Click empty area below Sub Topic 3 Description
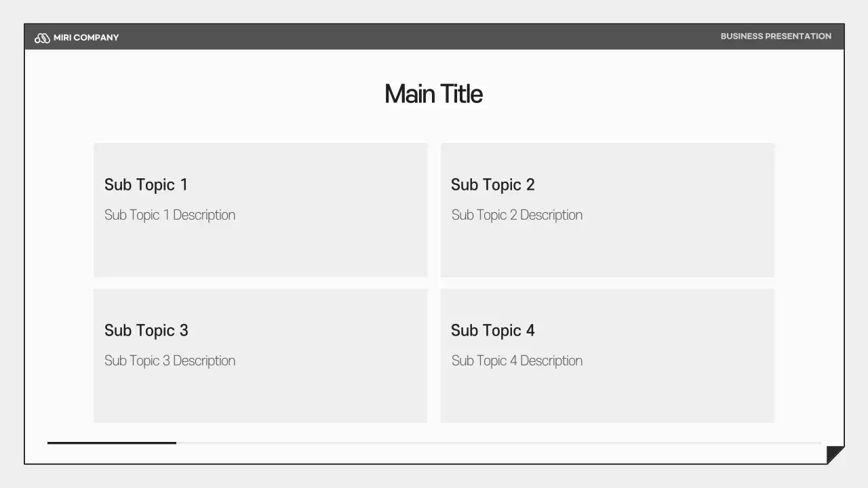The width and height of the screenshot is (868, 488). tap(260, 396)
